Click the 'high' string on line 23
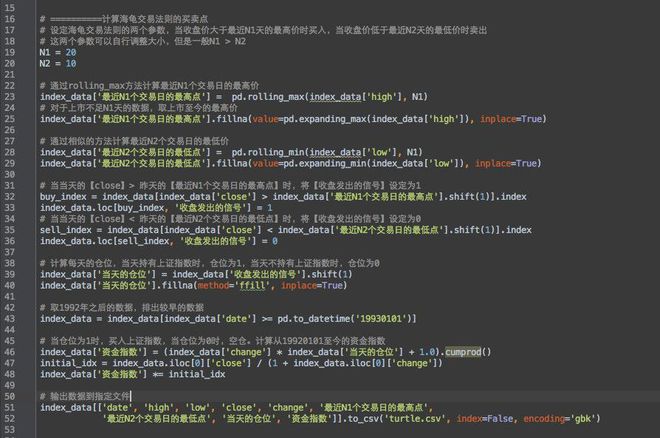 381,97
